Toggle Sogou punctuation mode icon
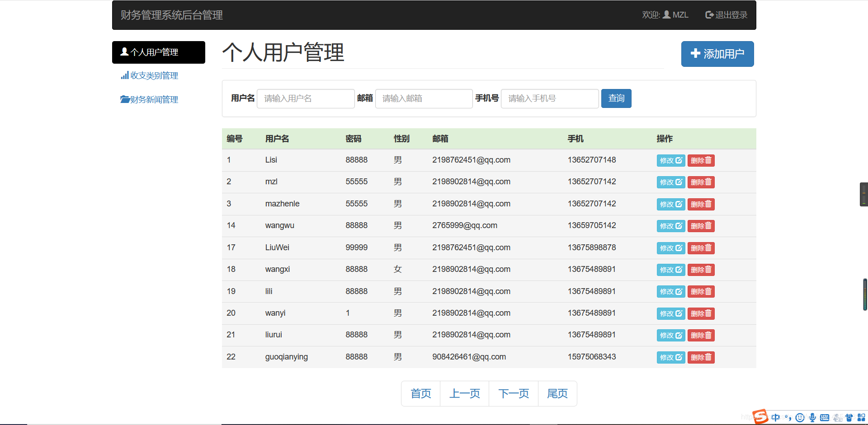 pyautogui.click(x=788, y=417)
